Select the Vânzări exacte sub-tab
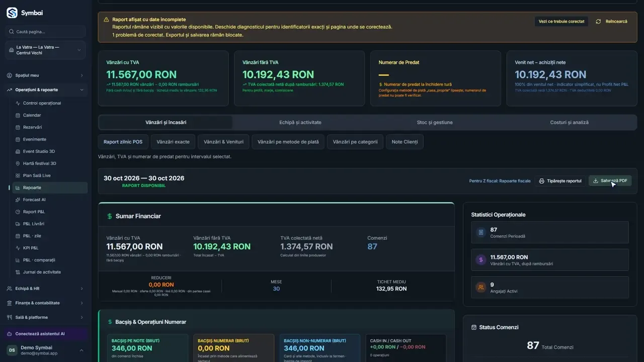 tap(173, 142)
